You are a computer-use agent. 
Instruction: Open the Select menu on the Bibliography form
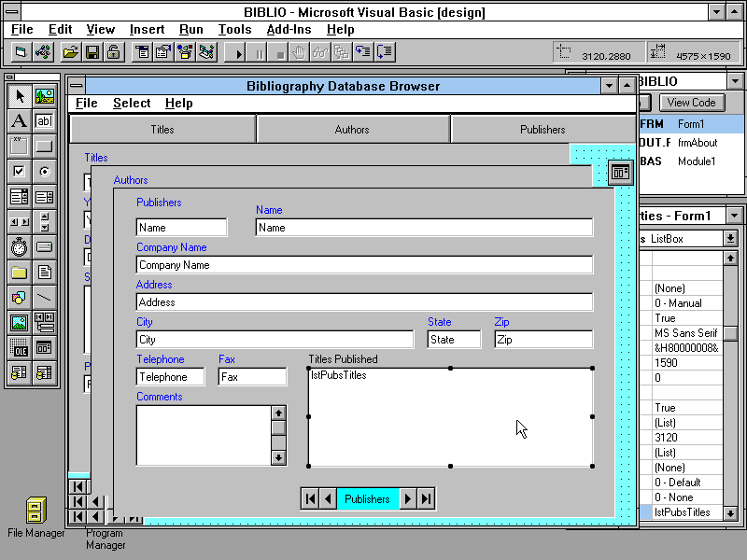(x=132, y=104)
